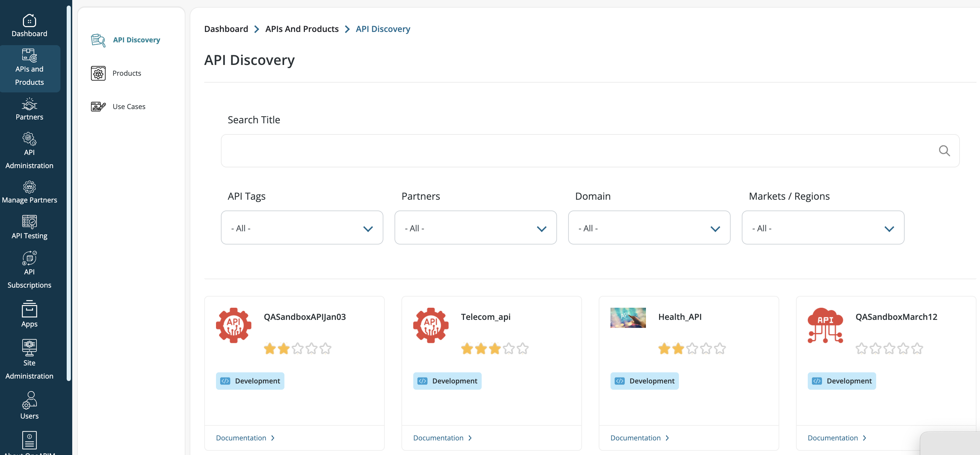Viewport: 980px width, 455px height.
Task: Click QASandboxAPIJan03 gear logo
Action: 234,325
